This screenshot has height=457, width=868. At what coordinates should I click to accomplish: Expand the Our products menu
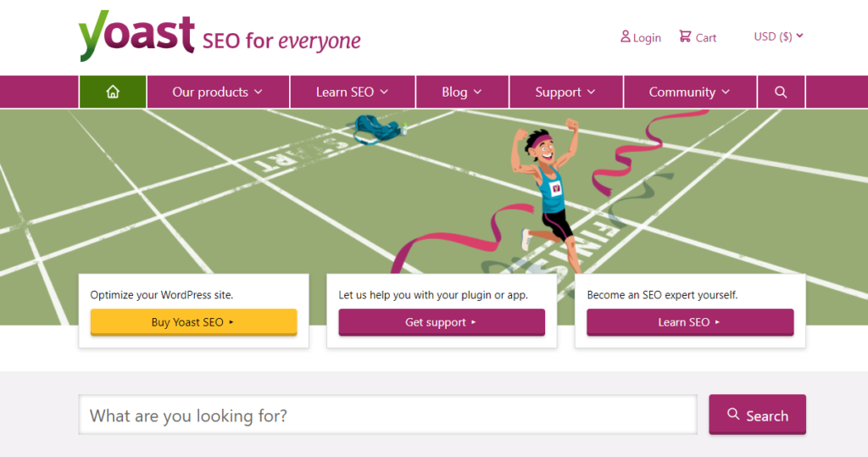pos(218,92)
